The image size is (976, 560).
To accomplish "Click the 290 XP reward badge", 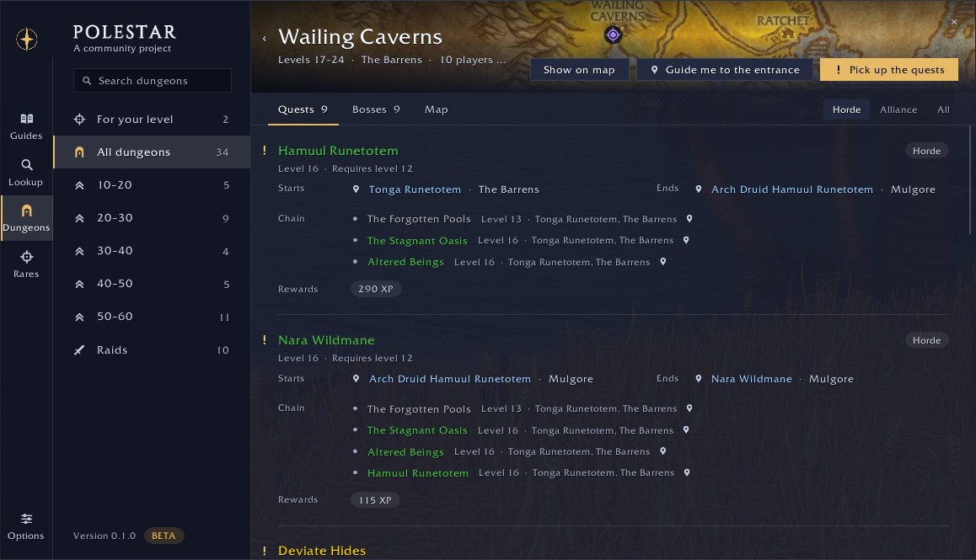I will [376, 289].
